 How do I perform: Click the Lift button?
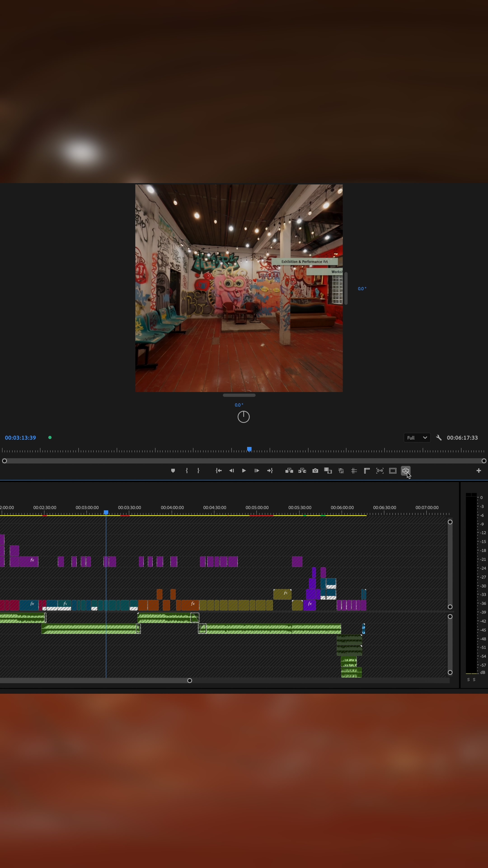pyautogui.click(x=289, y=471)
